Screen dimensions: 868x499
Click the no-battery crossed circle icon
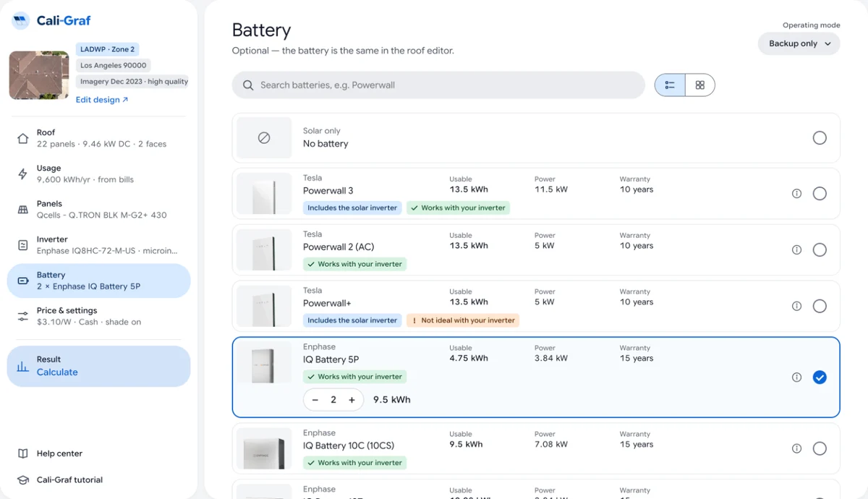tap(264, 137)
